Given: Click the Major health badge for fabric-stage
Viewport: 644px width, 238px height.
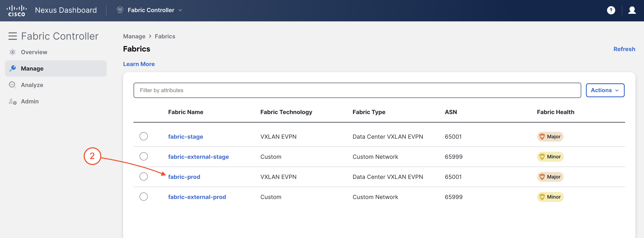Looking at the screenshot, I should pos(550,136).
